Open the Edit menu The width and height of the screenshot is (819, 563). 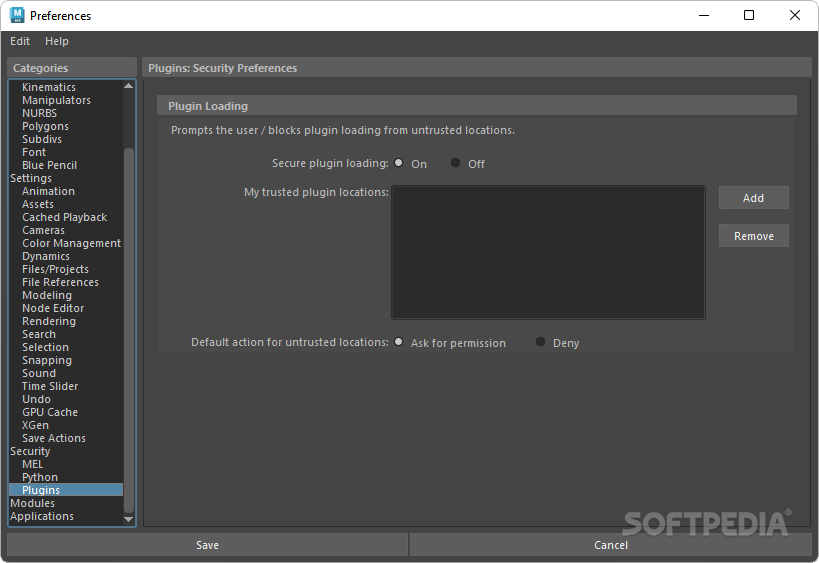tap(20, 41)
